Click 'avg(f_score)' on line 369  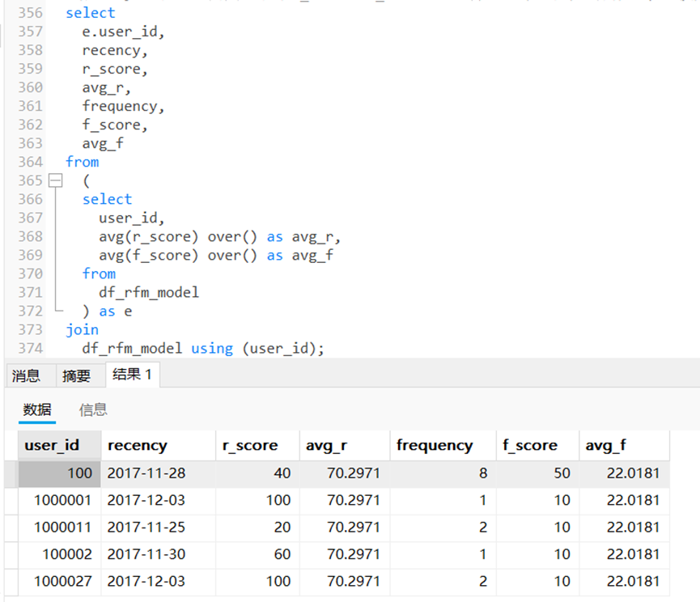pyautogui.click(x=148, y=256)
